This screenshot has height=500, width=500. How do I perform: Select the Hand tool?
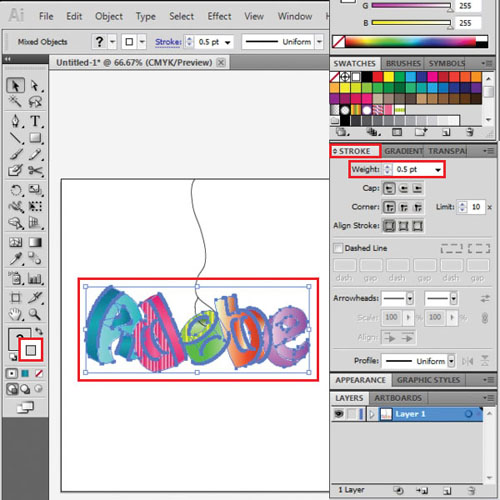[15, 314]
